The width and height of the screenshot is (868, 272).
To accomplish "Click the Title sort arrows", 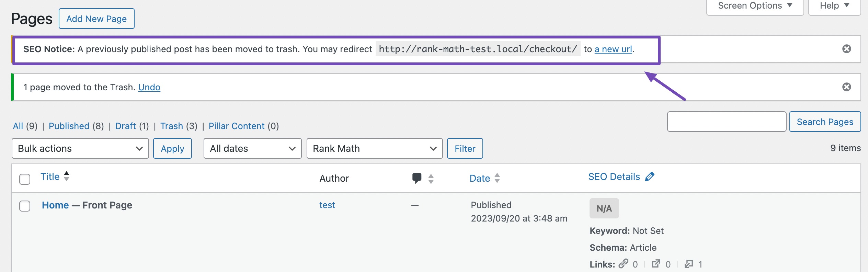I will point(67,176).
